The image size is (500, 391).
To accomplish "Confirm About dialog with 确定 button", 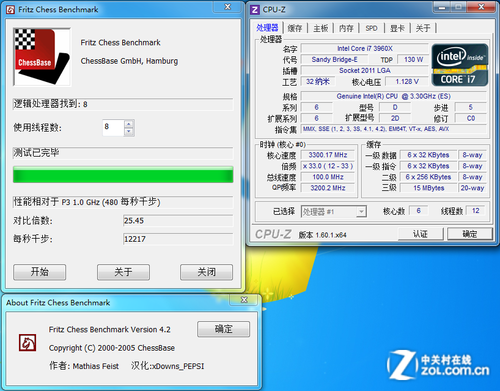I will [223, 329].
